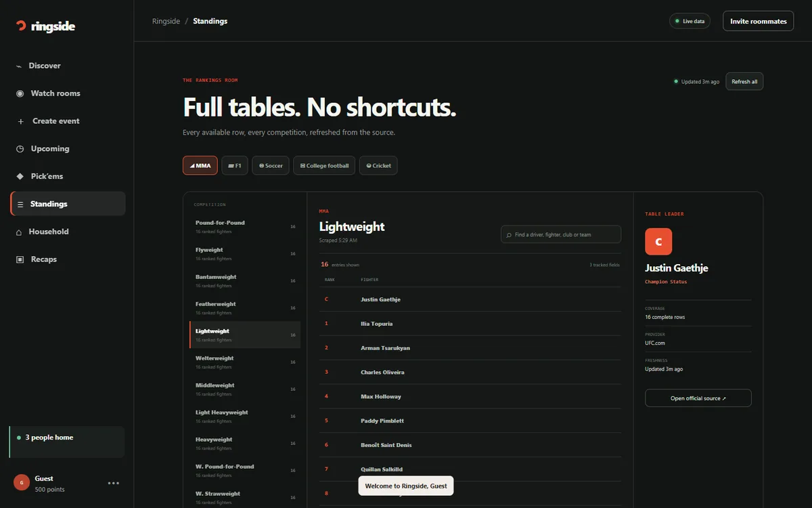This screenshot has width=812, height=508.
Task: Select the Welterweight competition
Action: 245,362
